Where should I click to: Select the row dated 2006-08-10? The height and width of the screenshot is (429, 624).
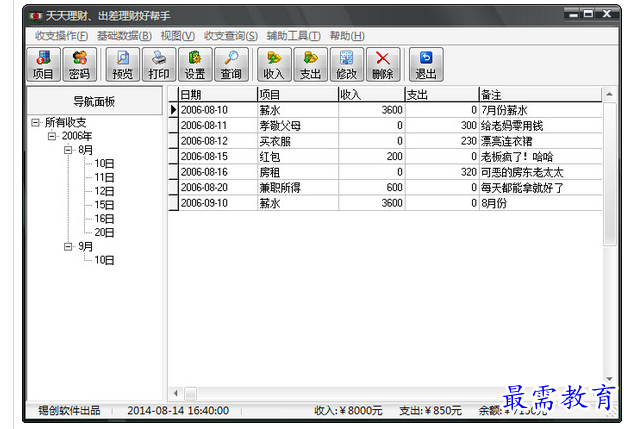click(x=385, y=110)
